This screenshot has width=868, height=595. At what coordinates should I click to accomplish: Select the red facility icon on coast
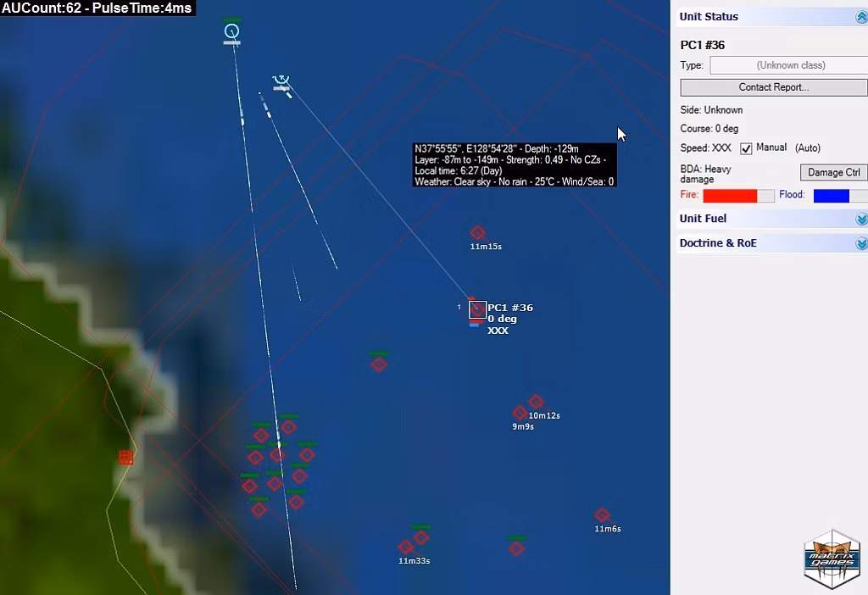(x=126, y=457)
